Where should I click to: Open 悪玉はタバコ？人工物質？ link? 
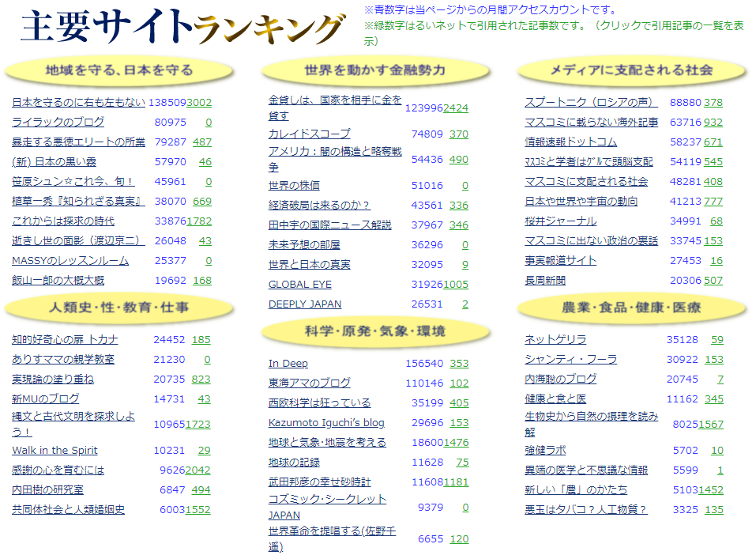click(x=586, y=510)
